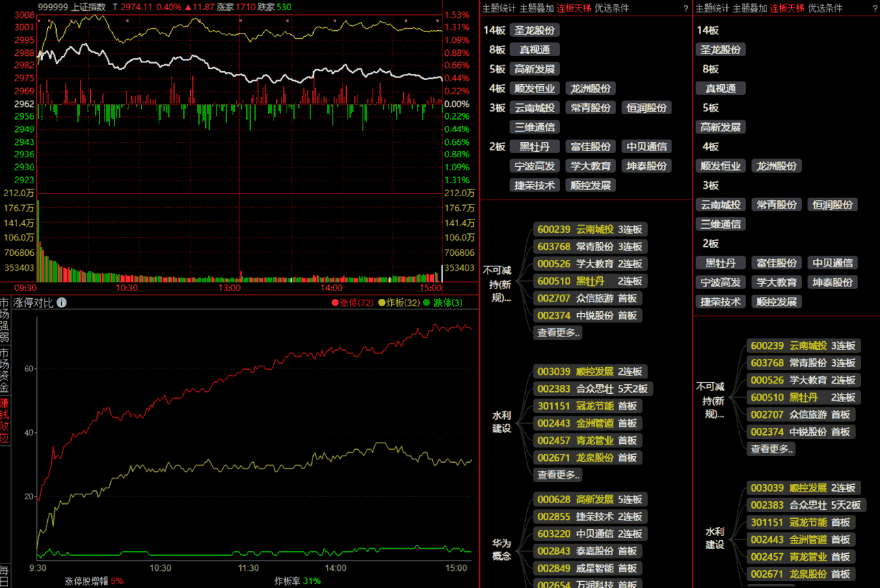Viewport: 880px width, 588px height.
Task: Click 查看更多.. in the rightmost panel
Action: point(771,449)
